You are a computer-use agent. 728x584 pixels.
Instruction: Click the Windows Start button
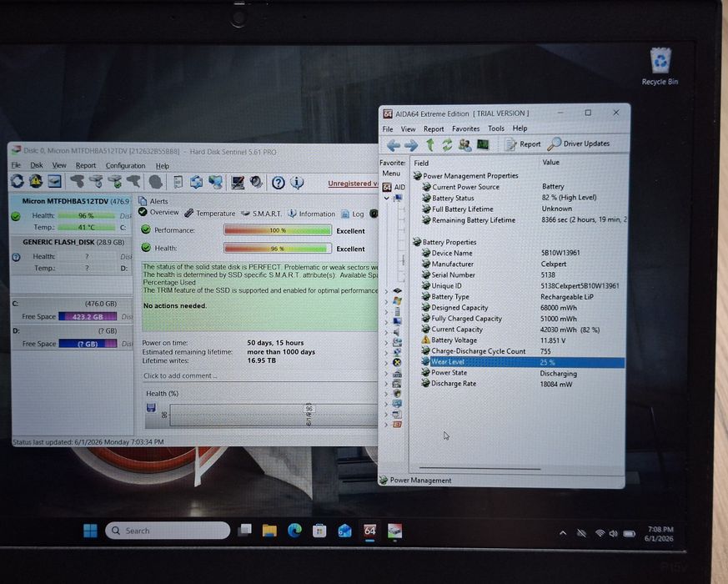(x=90, y=531)
